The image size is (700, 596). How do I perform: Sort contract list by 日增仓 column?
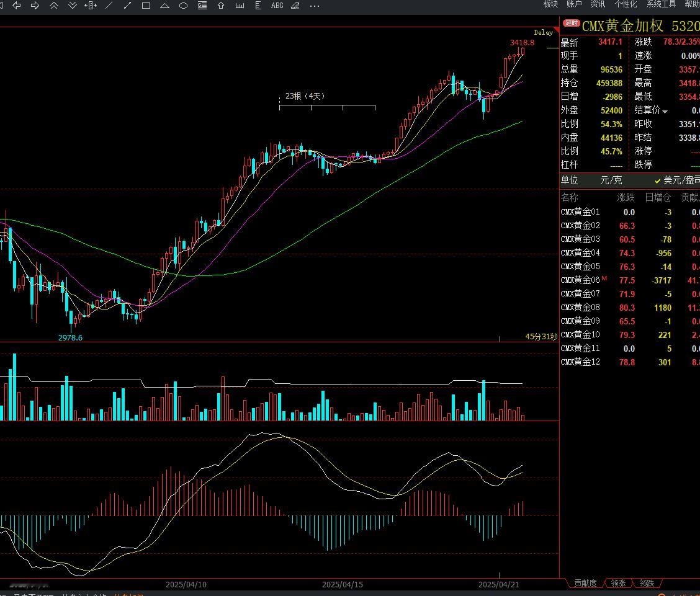[658, 197]
